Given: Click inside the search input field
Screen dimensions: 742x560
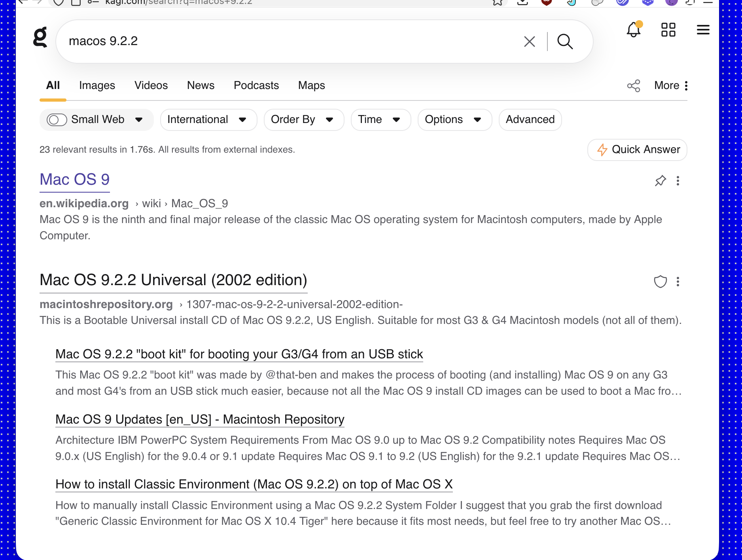Looking at the screenshot, I should coord(277,41).
